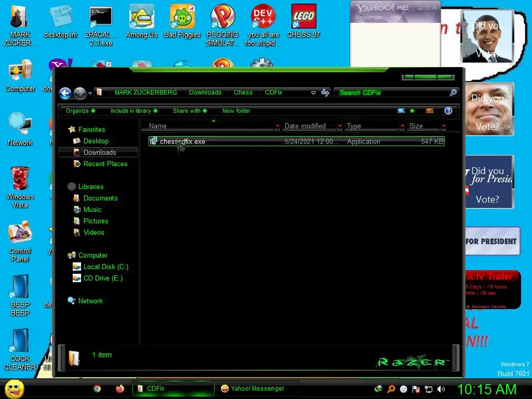Select the chesscdfix.exe file
This screenshot has height=399, width=532.
[297, 141]
